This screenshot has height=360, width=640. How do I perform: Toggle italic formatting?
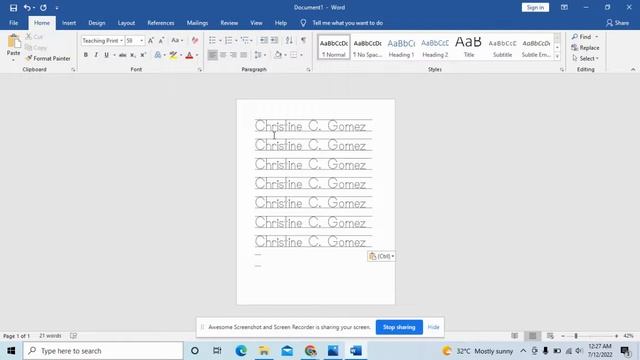tap(96, 55)
